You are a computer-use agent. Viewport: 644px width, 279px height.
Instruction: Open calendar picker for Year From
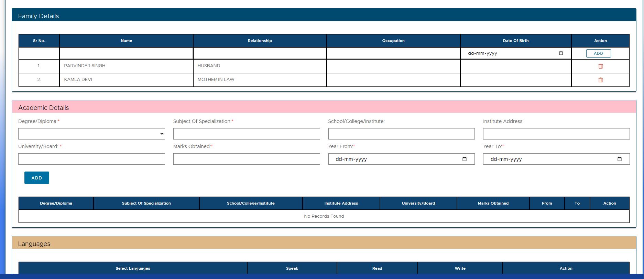pos(464,159)
